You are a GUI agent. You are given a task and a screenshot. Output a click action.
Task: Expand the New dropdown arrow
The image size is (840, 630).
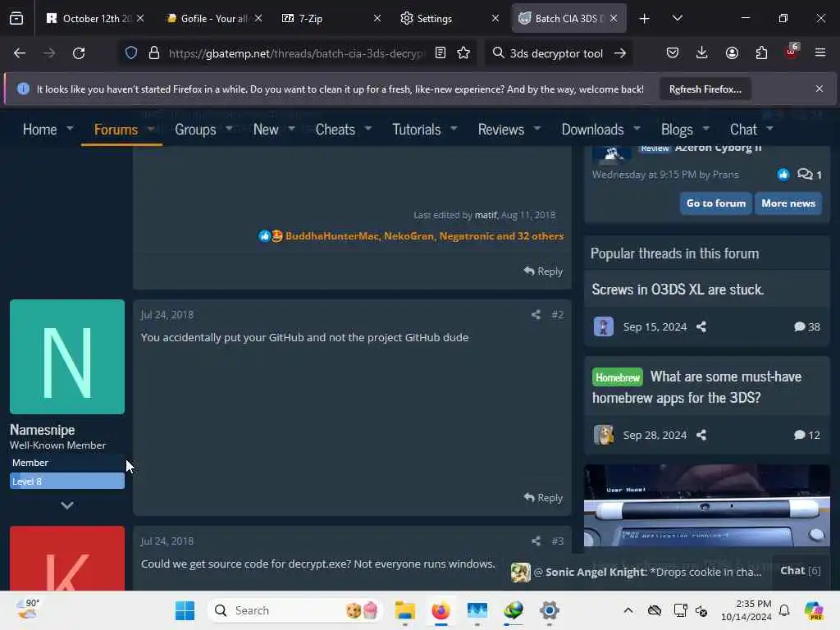pyautogui.click(x=292, y=129)
